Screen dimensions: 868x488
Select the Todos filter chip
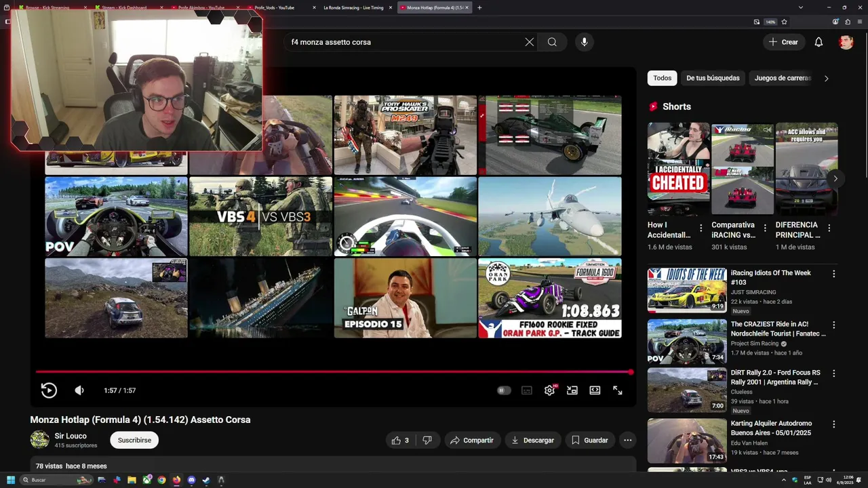pos(663,78)
